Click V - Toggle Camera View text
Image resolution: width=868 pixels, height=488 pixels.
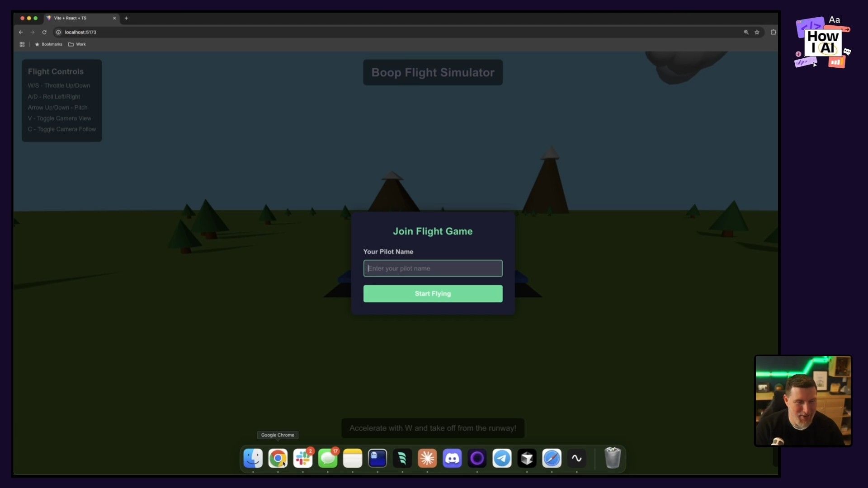pyautogui.click(x=59, y=118)
